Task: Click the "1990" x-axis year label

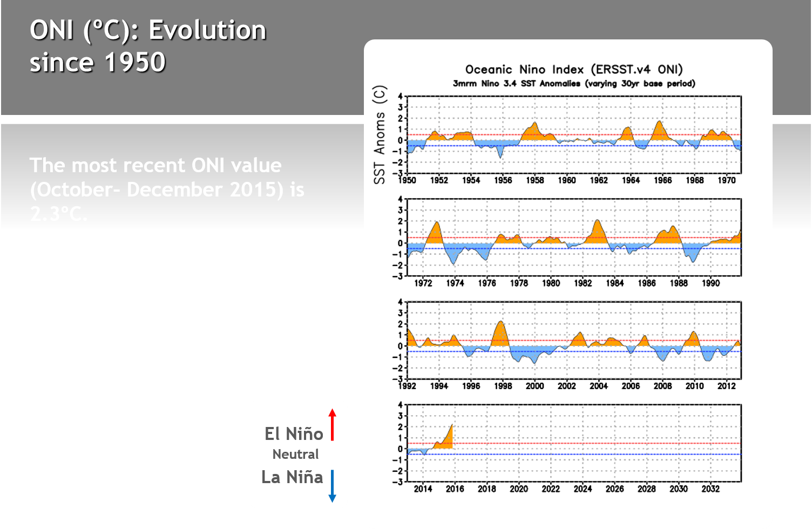Action: [710, 283]
